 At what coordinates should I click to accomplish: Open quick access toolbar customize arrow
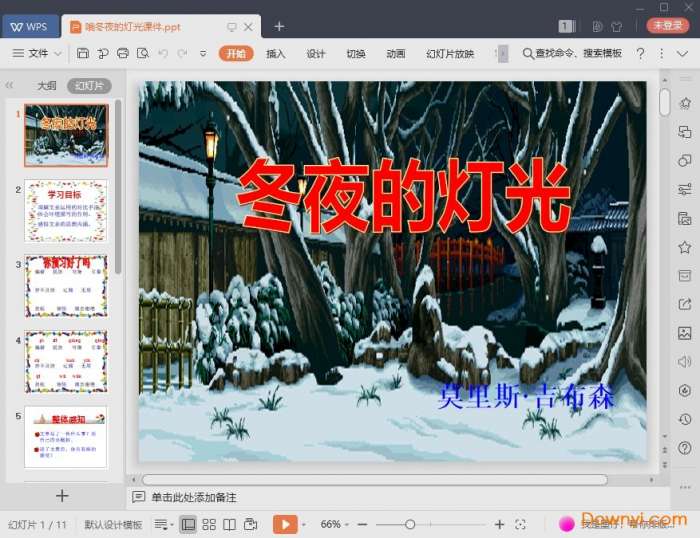(203, 54)
